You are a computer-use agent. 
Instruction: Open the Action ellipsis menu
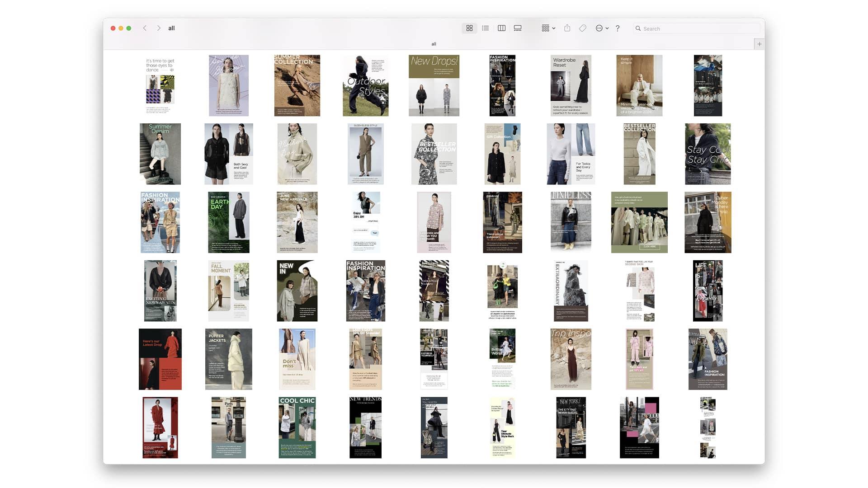602,28
